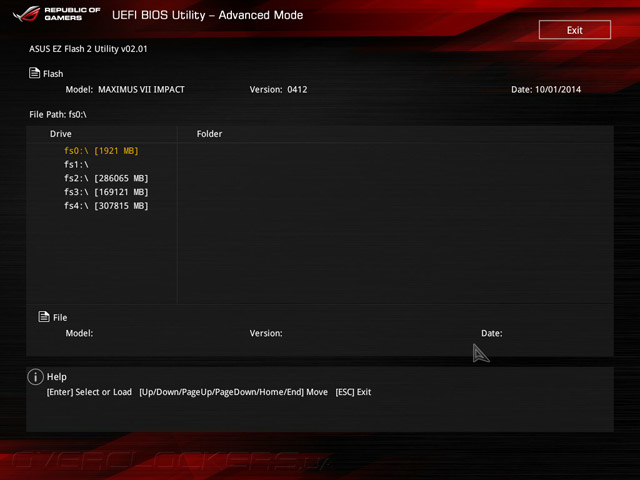640x480 pixels.
Task: Pick drive fs3:\ [169121 MB]
Action: (x=106, y=192)
